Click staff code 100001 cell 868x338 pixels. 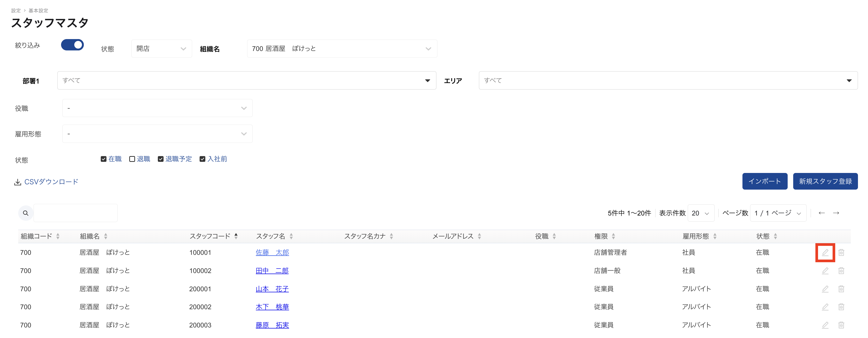coord(200,252)
